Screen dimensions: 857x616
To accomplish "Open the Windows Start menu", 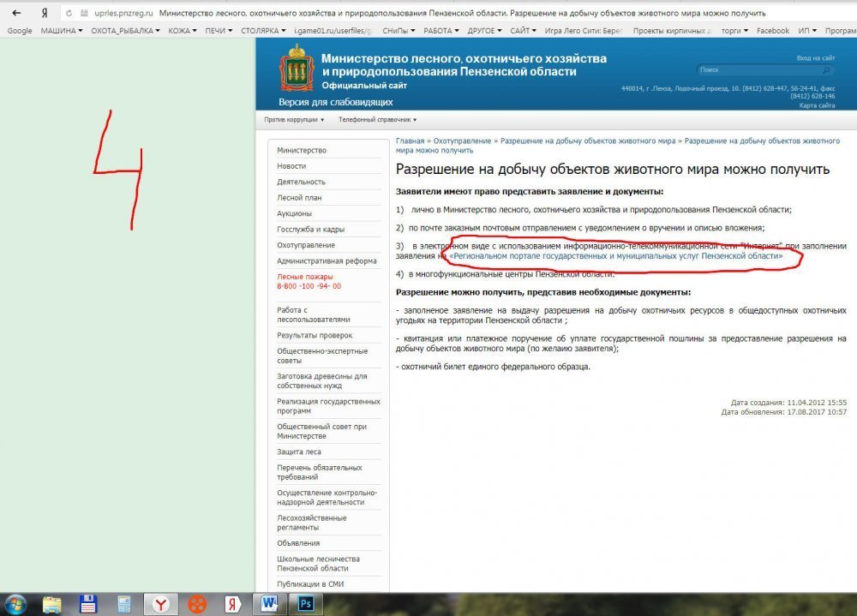I will click(14, 604).
